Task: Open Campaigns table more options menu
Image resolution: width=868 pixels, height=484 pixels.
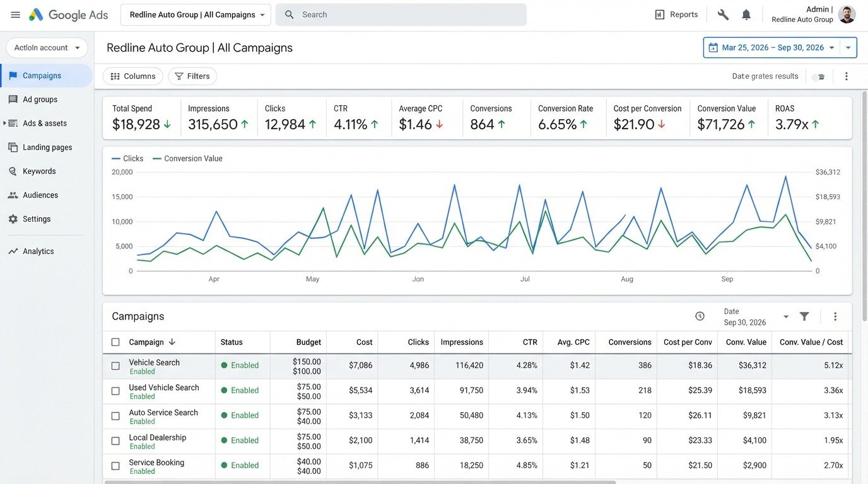Action: pyautogui.click(x=835, y=316)
